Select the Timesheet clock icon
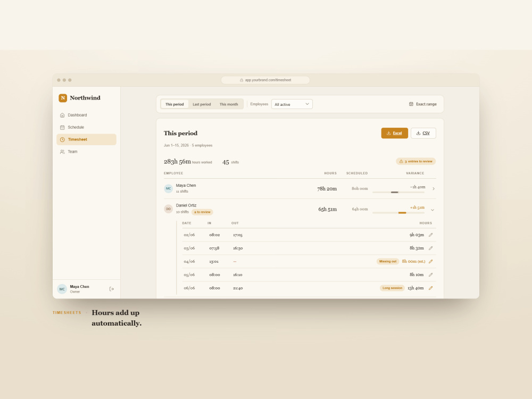Image resolution: width=532 pixels, height=399 pixels. [x=62, y=139]
